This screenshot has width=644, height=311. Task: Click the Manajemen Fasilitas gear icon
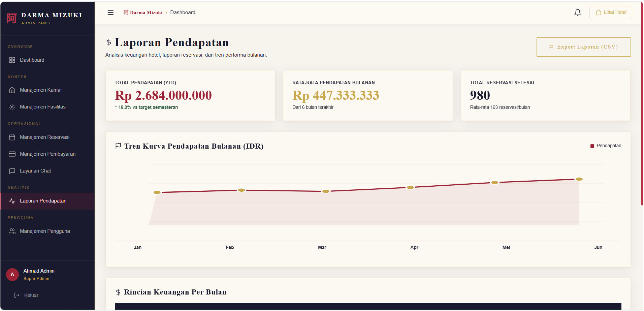point(12,107)
